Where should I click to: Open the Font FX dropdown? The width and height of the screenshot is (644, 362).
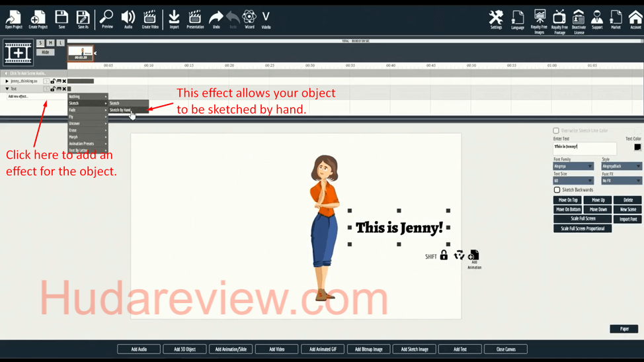622,181
